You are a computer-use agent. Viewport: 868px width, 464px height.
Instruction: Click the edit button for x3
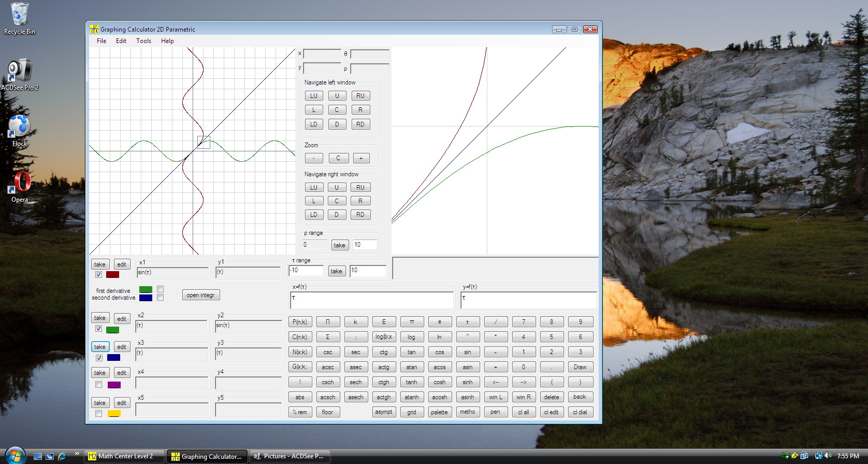coord(122,347)
